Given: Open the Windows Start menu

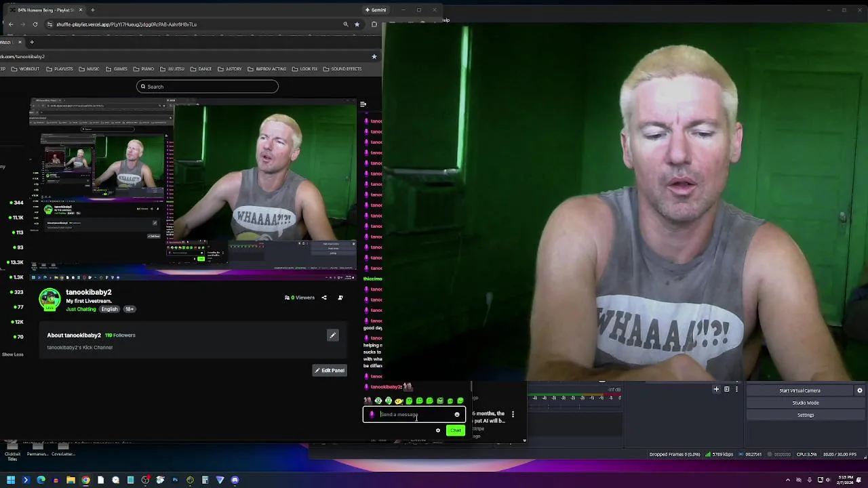Looking at the screenshot, I should 11,480.
